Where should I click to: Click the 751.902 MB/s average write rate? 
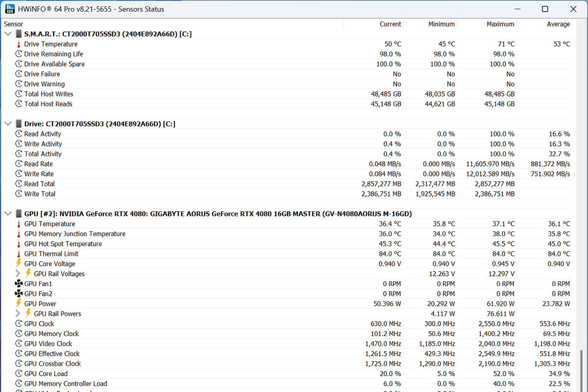point(550,174)
